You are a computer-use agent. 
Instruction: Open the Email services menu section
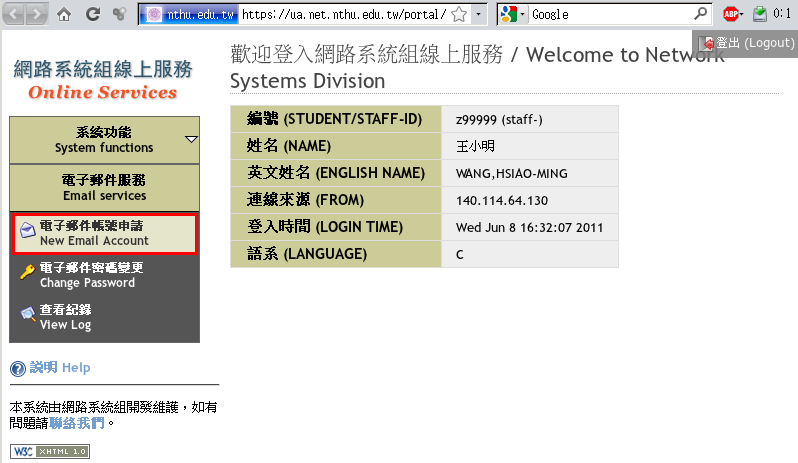pos(104,187)
